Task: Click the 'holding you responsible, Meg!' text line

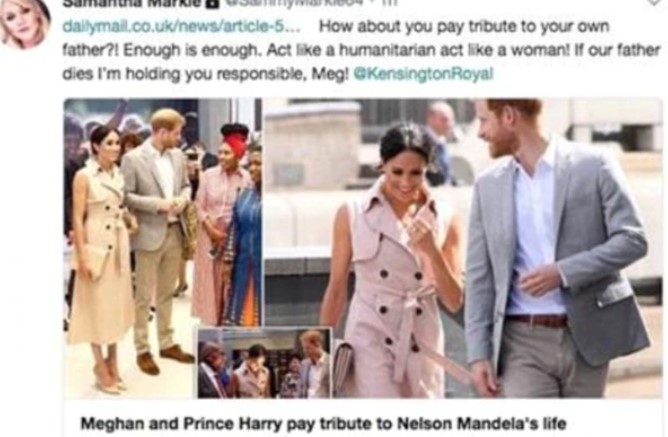Action: tap(237, 74)
